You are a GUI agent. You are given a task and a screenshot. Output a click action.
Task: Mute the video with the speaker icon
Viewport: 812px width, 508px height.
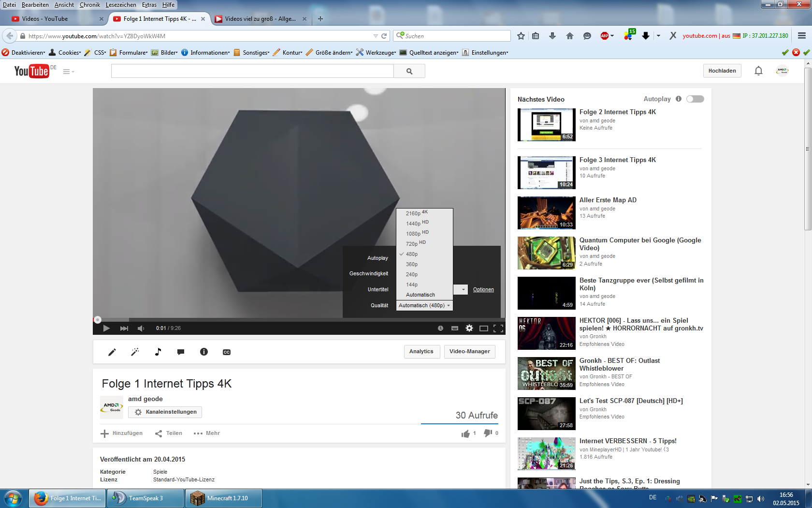pyautogui.click(x=141, y=329)
